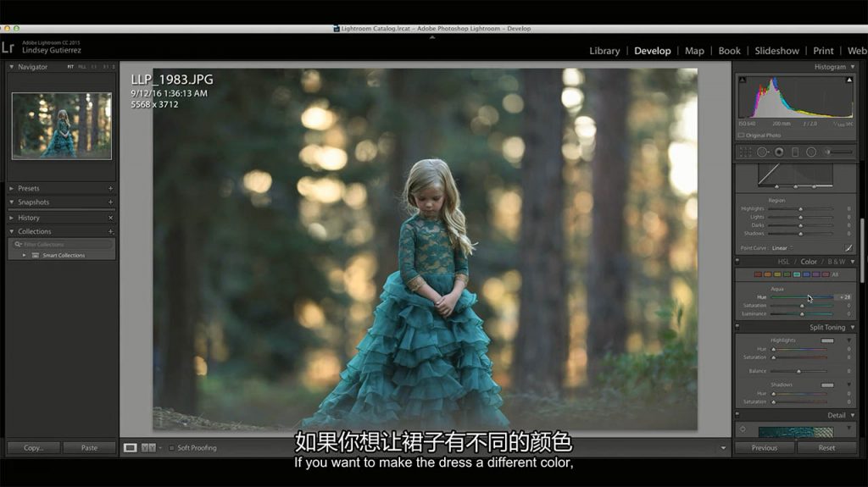This screenshot has width=868, height=487.
Task: Switch to the Library module
Action: pos(604,51)
